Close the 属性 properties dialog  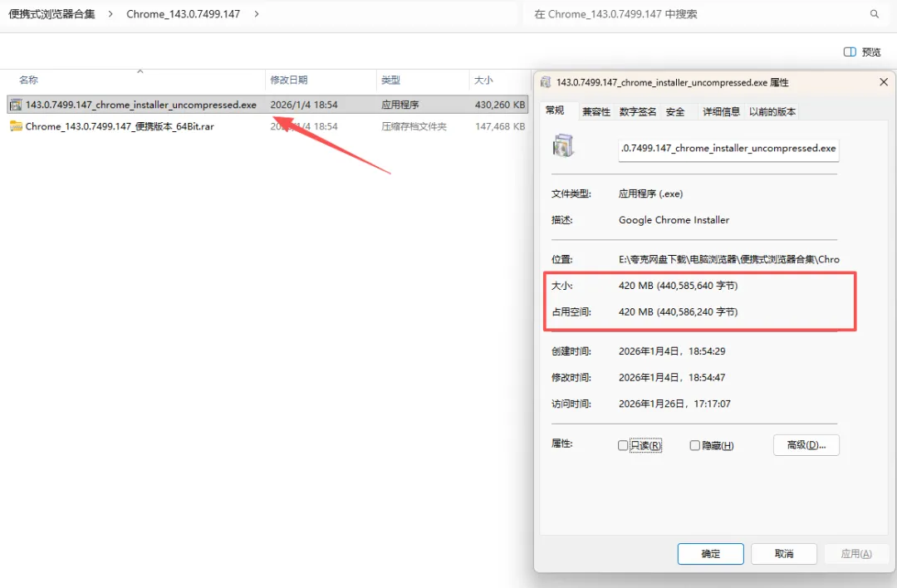click(x=883, y=82)
